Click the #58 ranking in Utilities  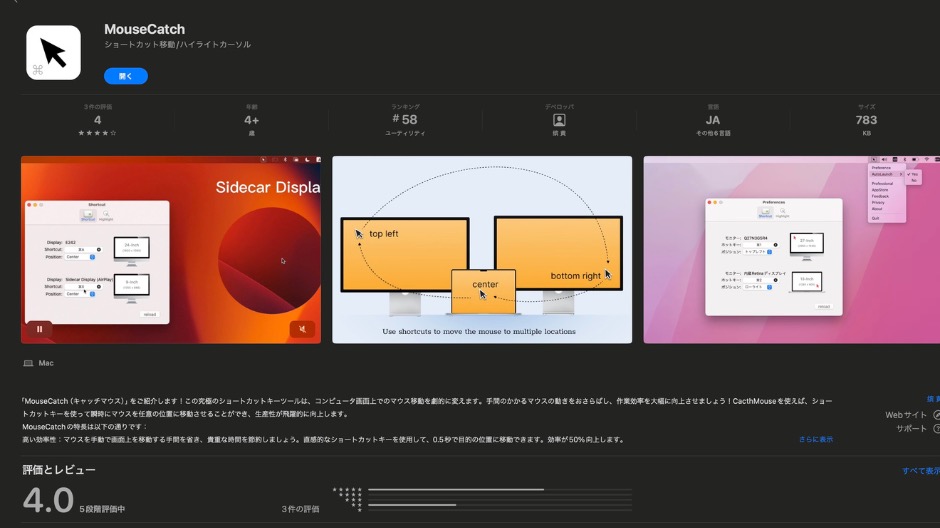405,120
